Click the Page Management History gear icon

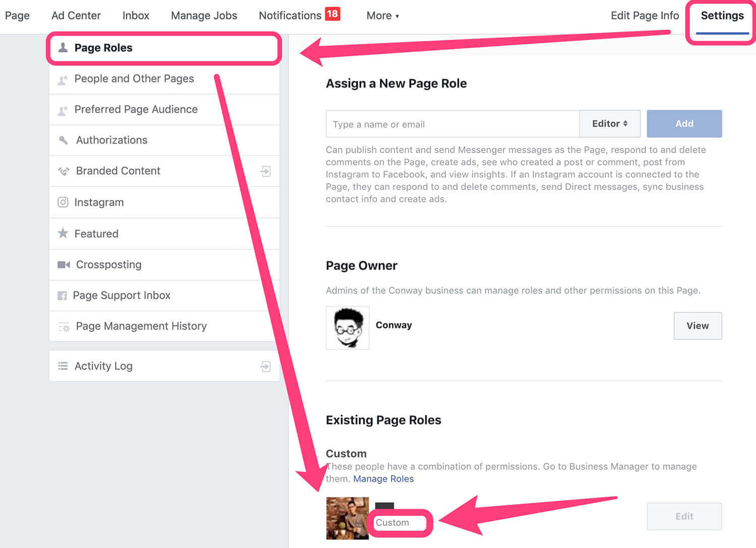[64, 327]
